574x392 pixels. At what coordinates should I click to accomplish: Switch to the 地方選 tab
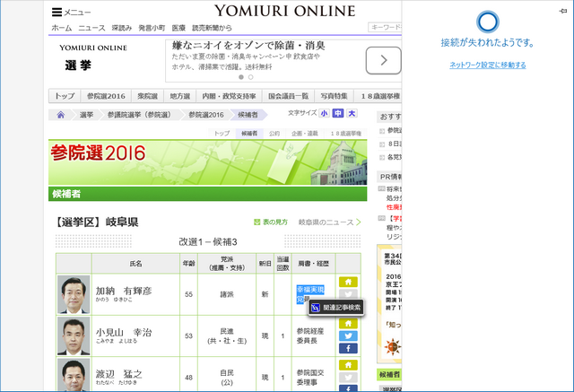(180, 96)
